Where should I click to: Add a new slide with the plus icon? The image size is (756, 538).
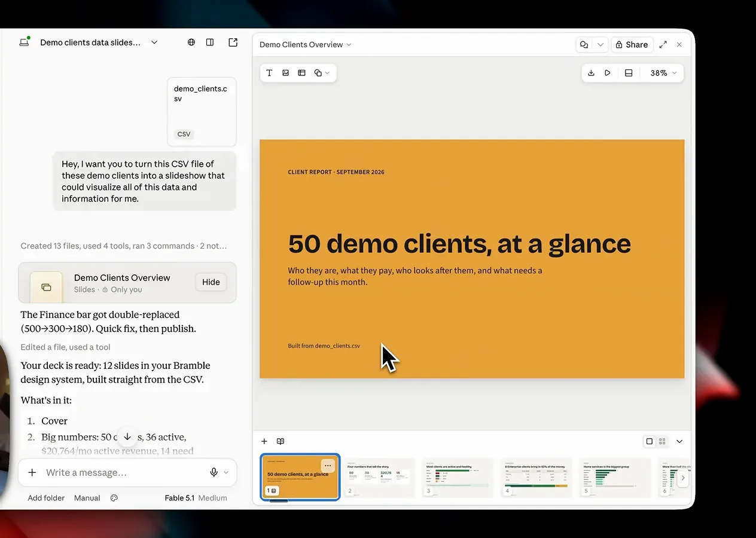pyautogui.click(x=264, y=441)
